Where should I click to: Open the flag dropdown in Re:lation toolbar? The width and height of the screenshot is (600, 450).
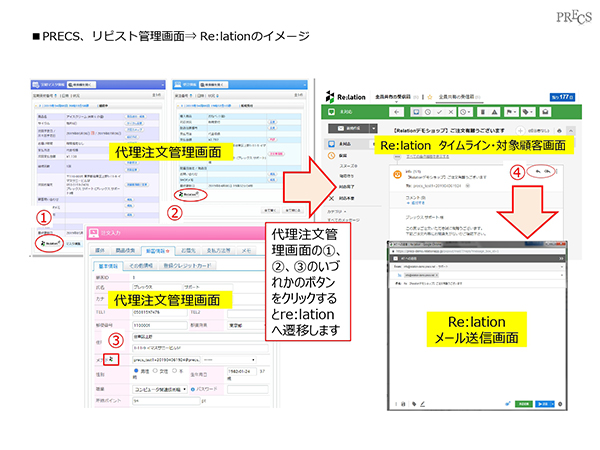click(x=511, y=112)
